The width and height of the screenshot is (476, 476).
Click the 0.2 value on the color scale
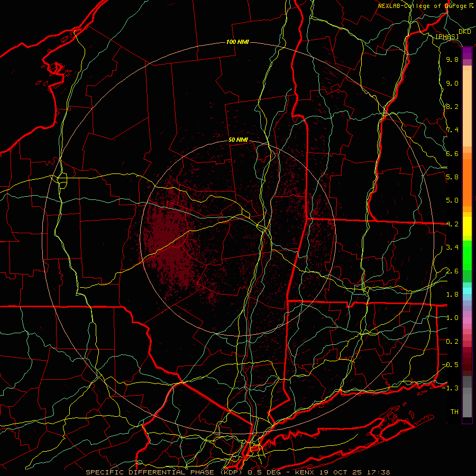(x=452, y=342)
